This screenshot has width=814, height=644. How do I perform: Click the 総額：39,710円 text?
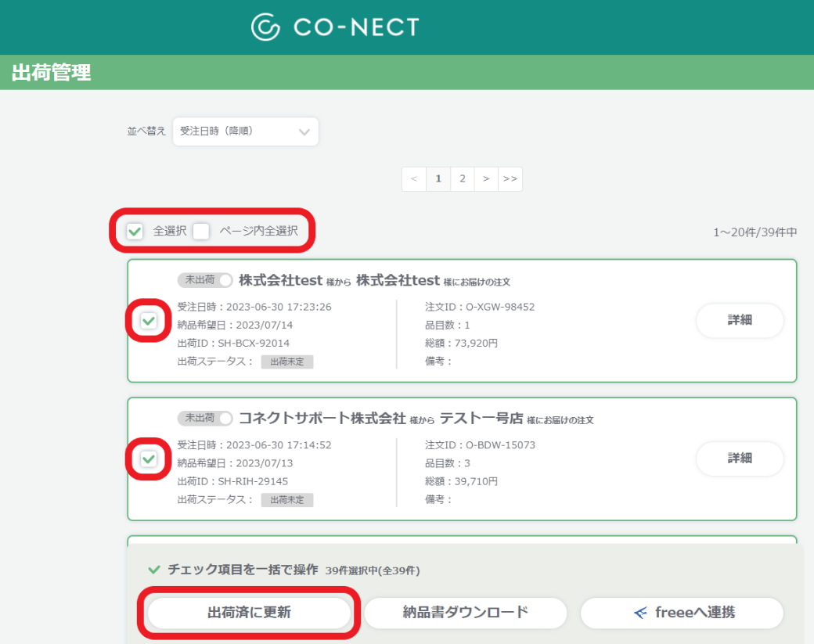click(461, 481)
